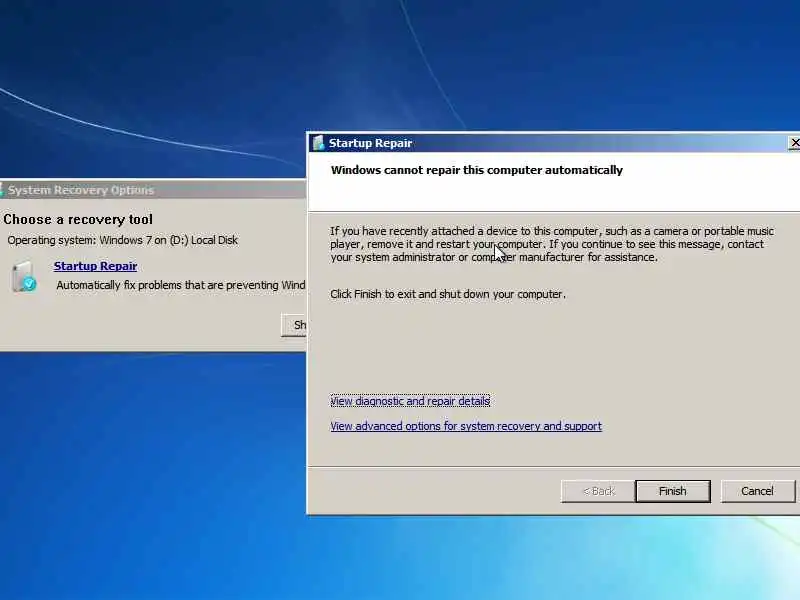
Task: Close the Startup Repair dialog
Action: point(794,143)
